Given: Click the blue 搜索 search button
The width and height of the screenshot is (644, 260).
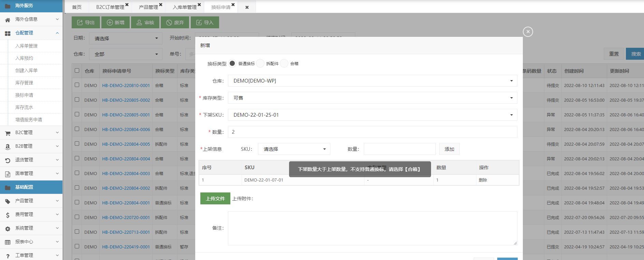Looking at the screenshot, I should click(635, 54).
